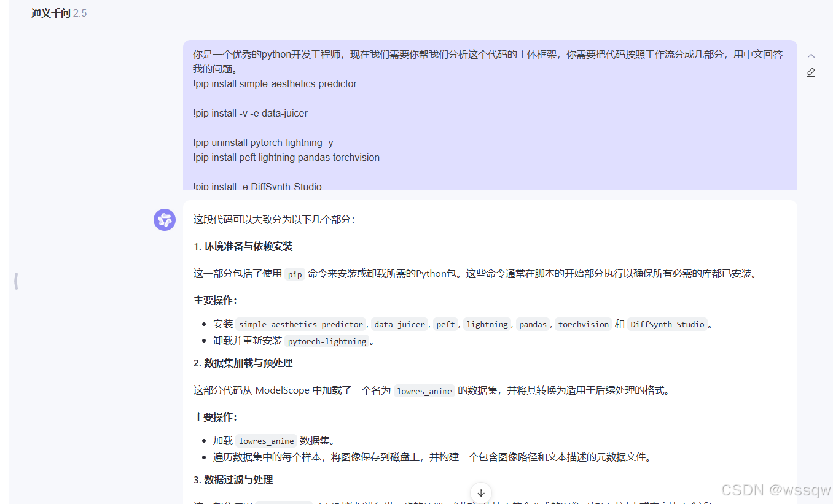Click the inline code 'pytorch-lightning' in the bullet
The image size is (833, 504).
coord(327,341)
